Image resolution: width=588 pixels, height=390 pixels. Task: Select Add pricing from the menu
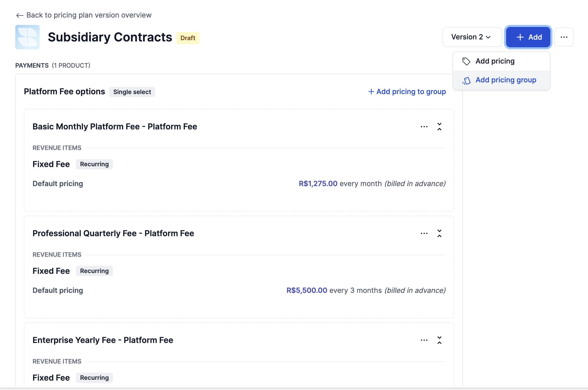495,61
